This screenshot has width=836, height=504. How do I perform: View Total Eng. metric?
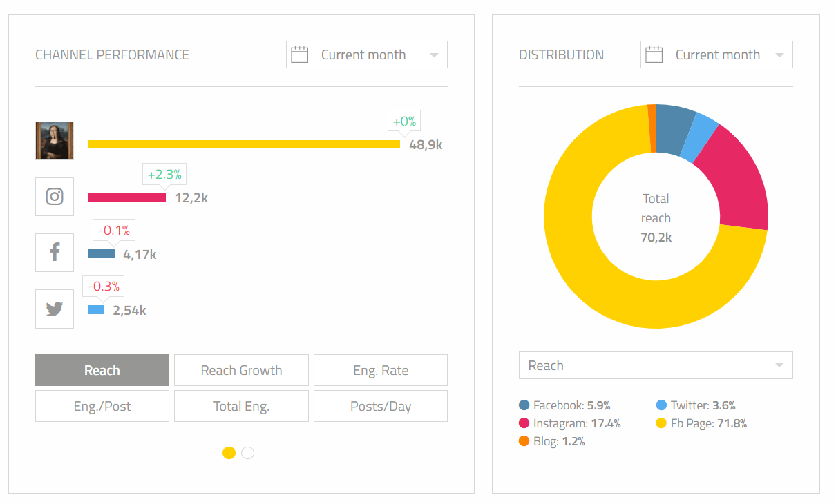241,406
